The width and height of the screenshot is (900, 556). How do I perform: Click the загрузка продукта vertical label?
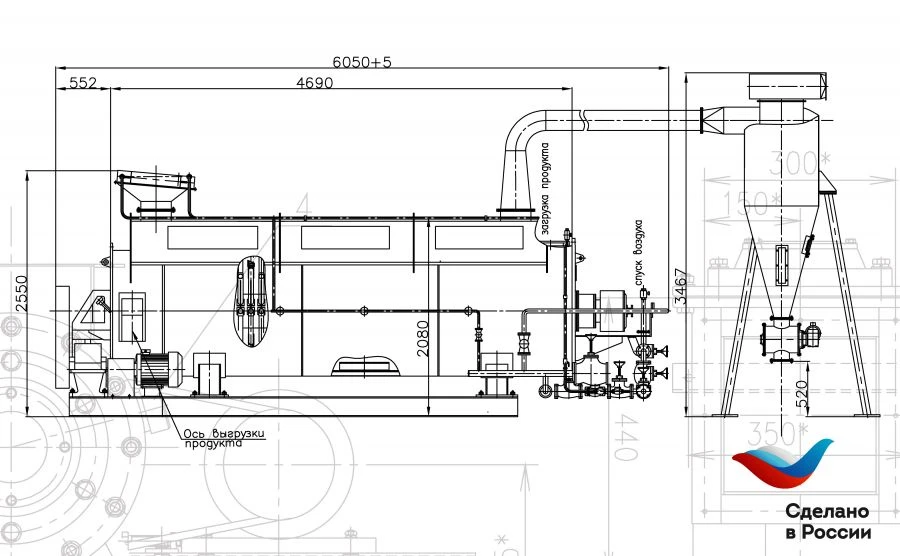tap(546, 192)
